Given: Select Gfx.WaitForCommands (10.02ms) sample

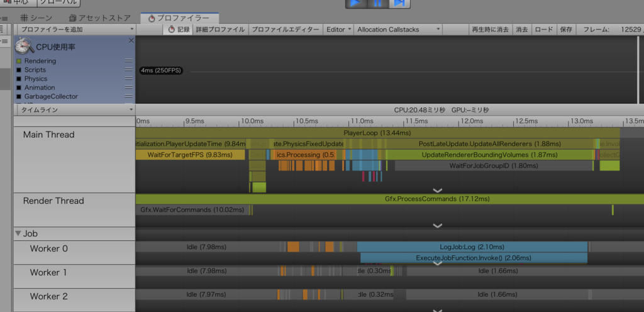Looking at the screenshot, I should click(192, 209).
